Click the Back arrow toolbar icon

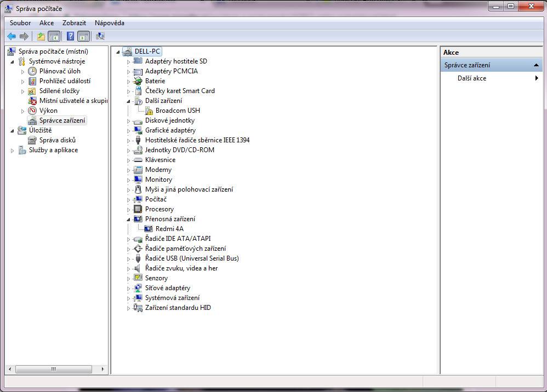pyautogui.click(x=12, y=36)
